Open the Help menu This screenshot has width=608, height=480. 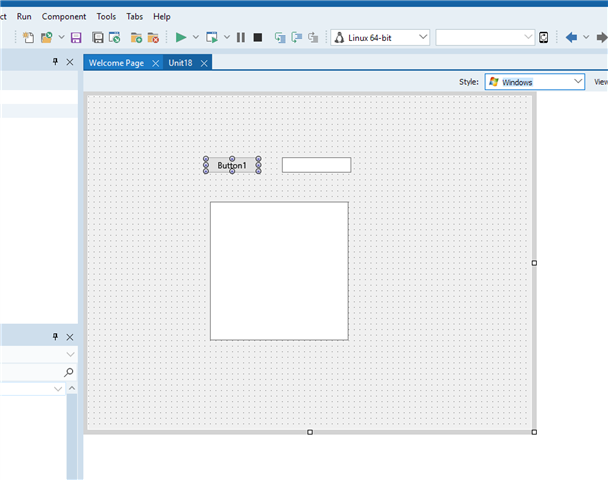point(162,17)
